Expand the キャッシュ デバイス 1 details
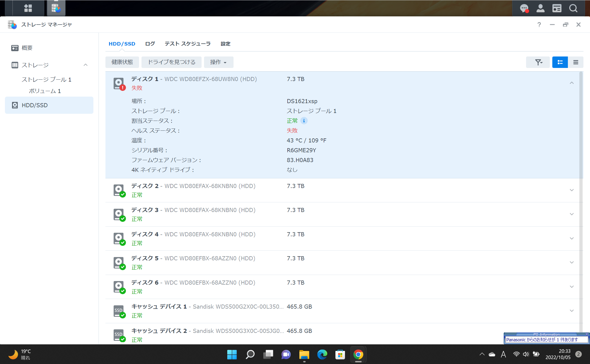 tap(571, 311)
